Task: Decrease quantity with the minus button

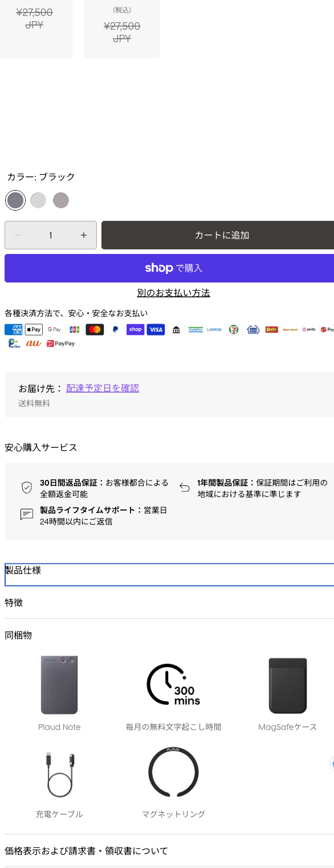Action: tap(18, 235)
